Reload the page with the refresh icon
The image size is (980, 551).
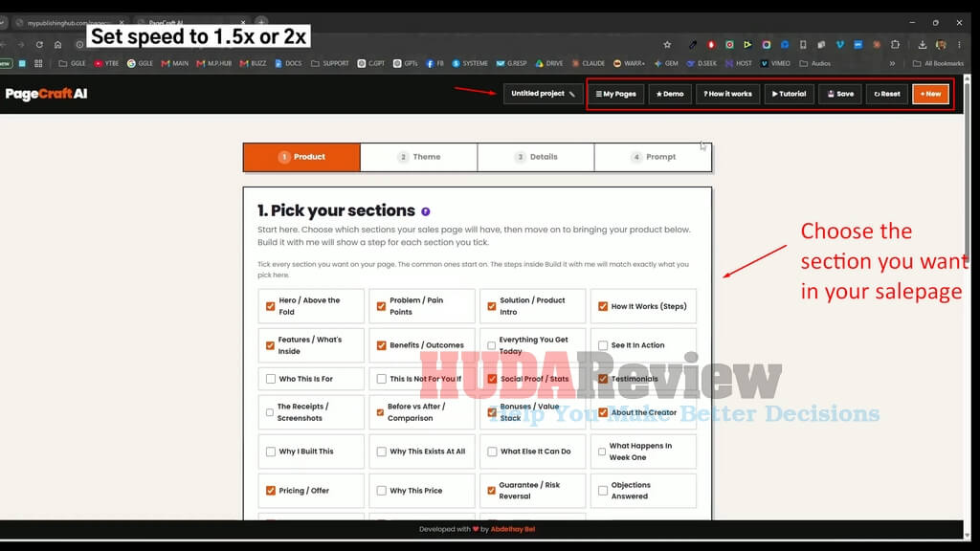pos(39,45)
